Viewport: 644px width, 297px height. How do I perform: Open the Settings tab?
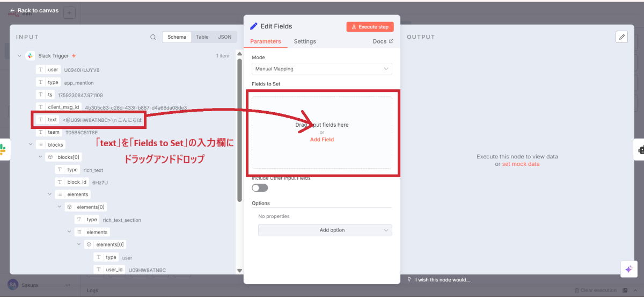[305, 41]
